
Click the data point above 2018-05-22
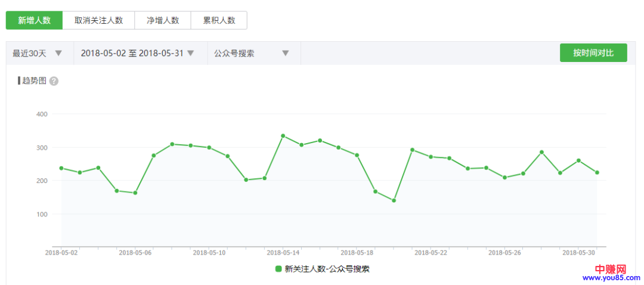click(431, 157)
